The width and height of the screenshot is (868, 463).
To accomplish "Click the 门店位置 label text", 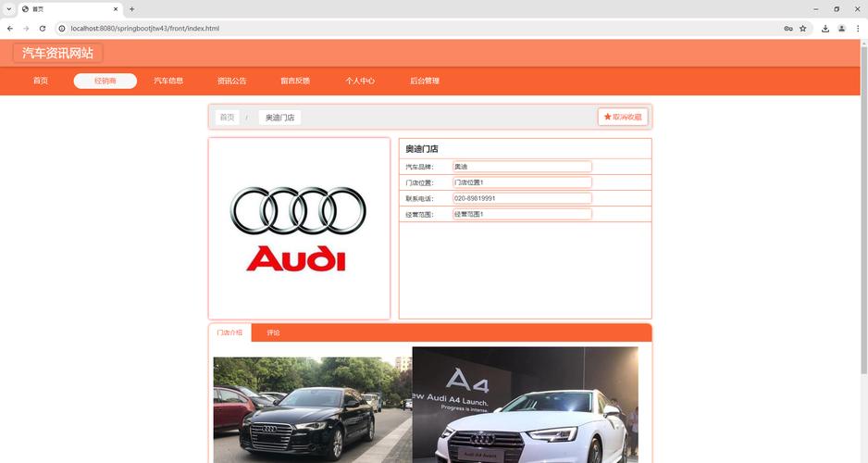I will pos(419,182).
